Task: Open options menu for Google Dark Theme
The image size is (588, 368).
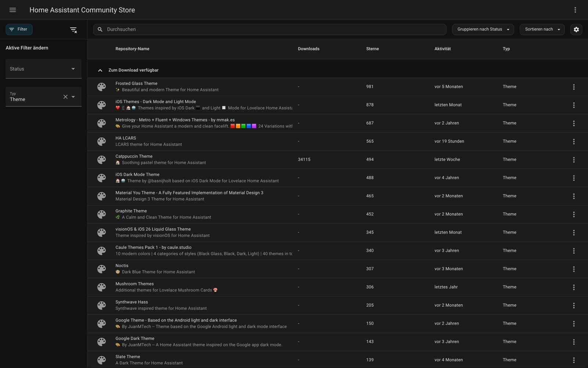Action: (574, 342)
